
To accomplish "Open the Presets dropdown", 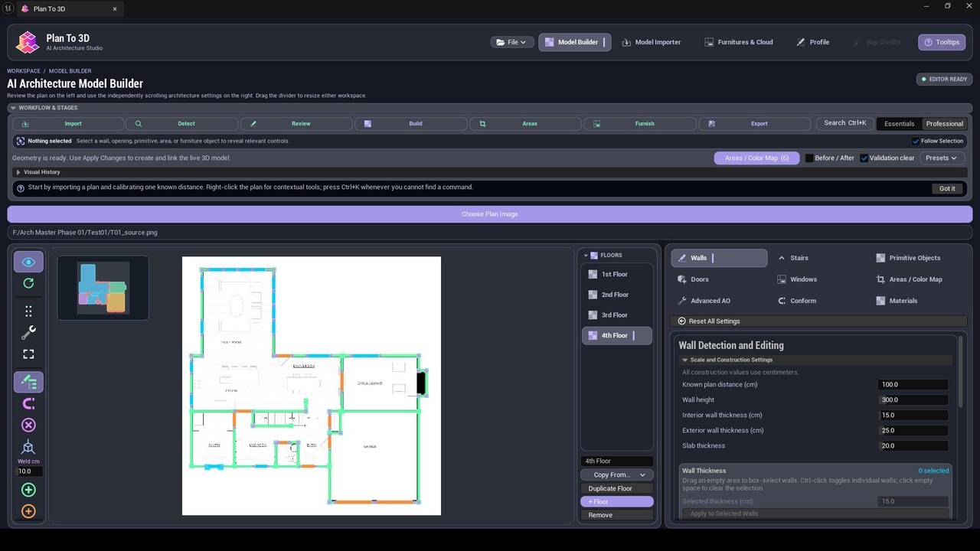I will (x=941, y=158).
